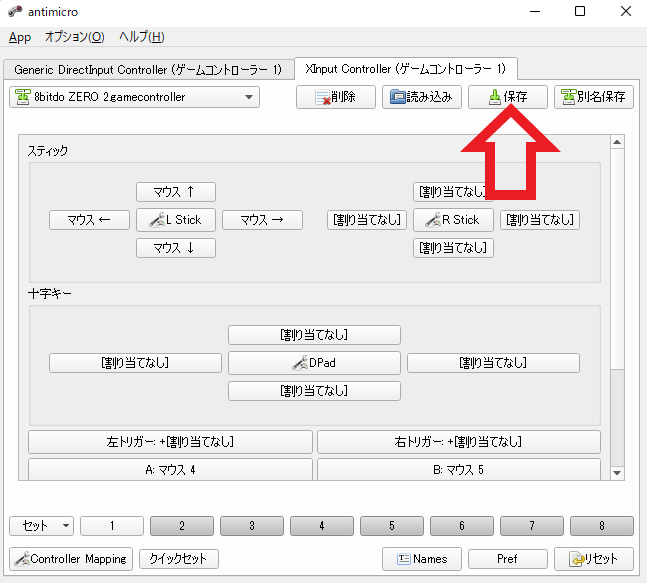
Task: Select the XInput Controller tab
Action: pos(406,69)
